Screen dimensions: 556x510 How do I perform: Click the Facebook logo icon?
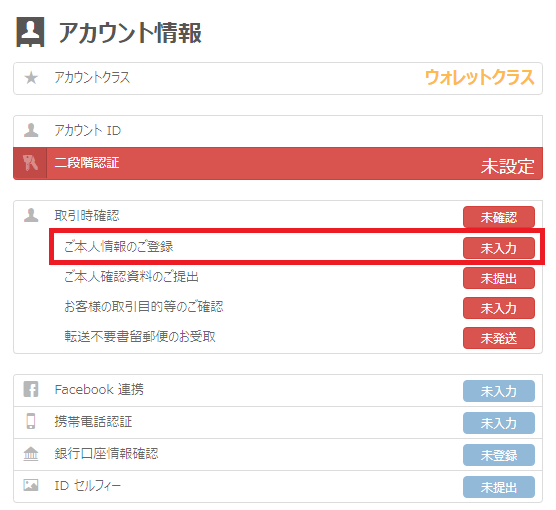click(x=31, y=389)
